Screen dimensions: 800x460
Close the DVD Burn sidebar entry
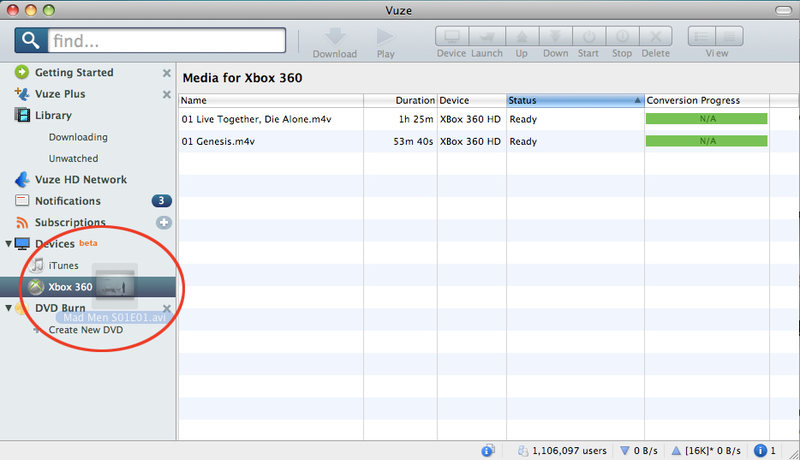click(x=166, y=309)
